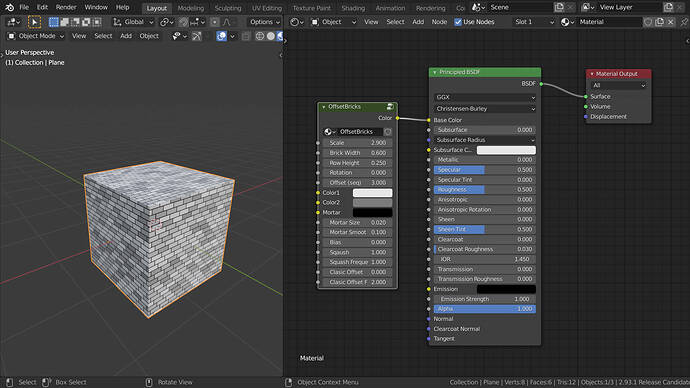Image resolution: width=690 pixels, height=388 pixels.
Task: Click the Roughness slider in Principled BSDF
Action: pyautogui.click(x=484, y=190)
